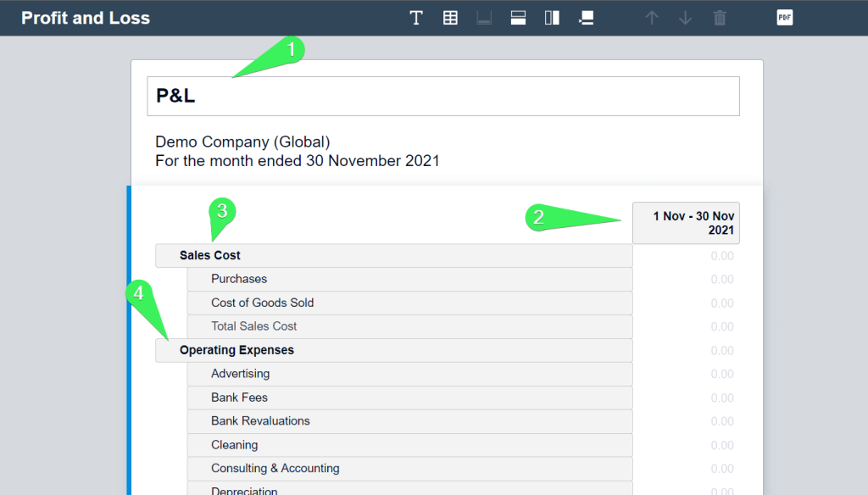The width and height of the screenshot is (868, 495).
Task: Click the Purchases account row
Action: coord(409,279)
